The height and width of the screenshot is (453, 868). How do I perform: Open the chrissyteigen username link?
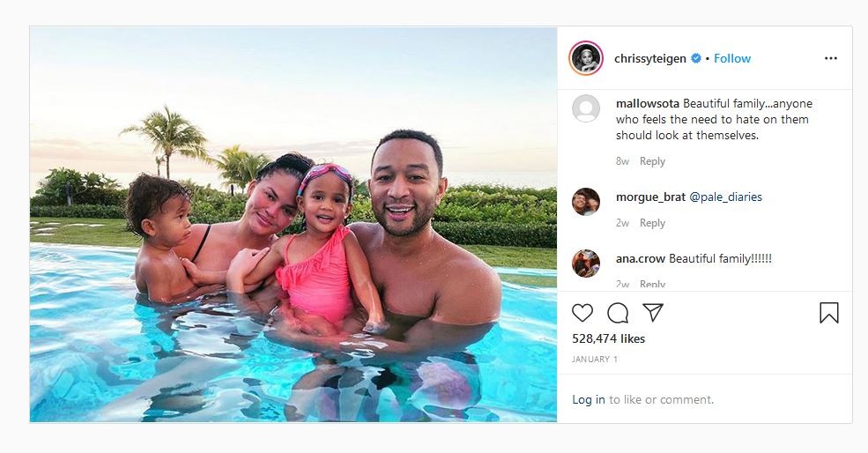point(649,59)
